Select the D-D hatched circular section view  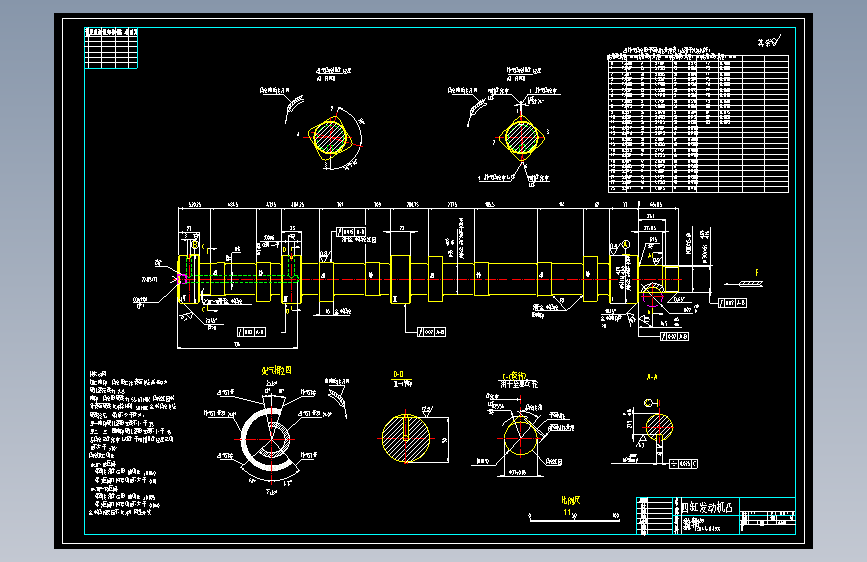(406, 438)
